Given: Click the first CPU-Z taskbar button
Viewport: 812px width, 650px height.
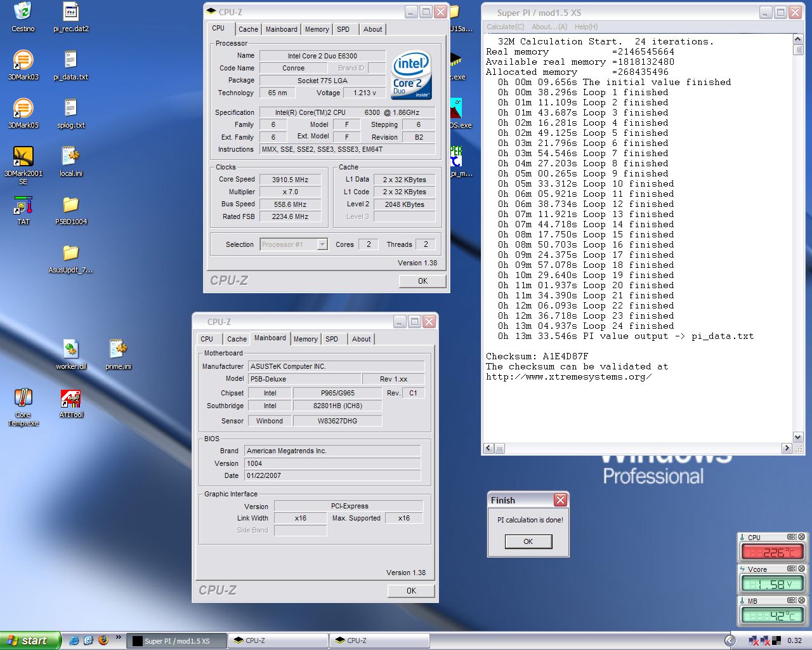Looking at the screenshot, I should pyautogui.click(x=278, y=641).
